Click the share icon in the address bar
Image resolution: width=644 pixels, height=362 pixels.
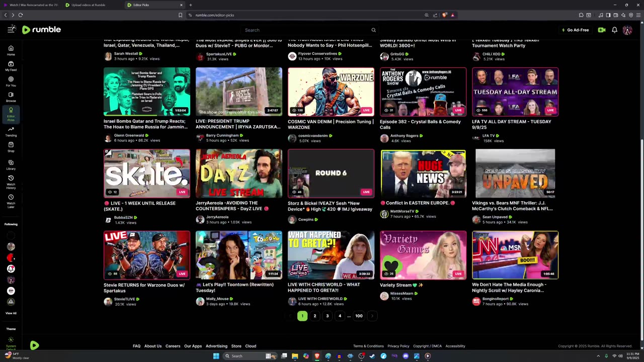click(435, 15)
